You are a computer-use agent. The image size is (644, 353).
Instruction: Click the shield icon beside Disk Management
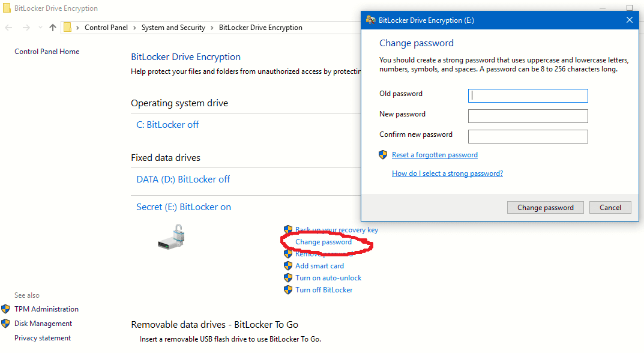[x=5, y=324]
